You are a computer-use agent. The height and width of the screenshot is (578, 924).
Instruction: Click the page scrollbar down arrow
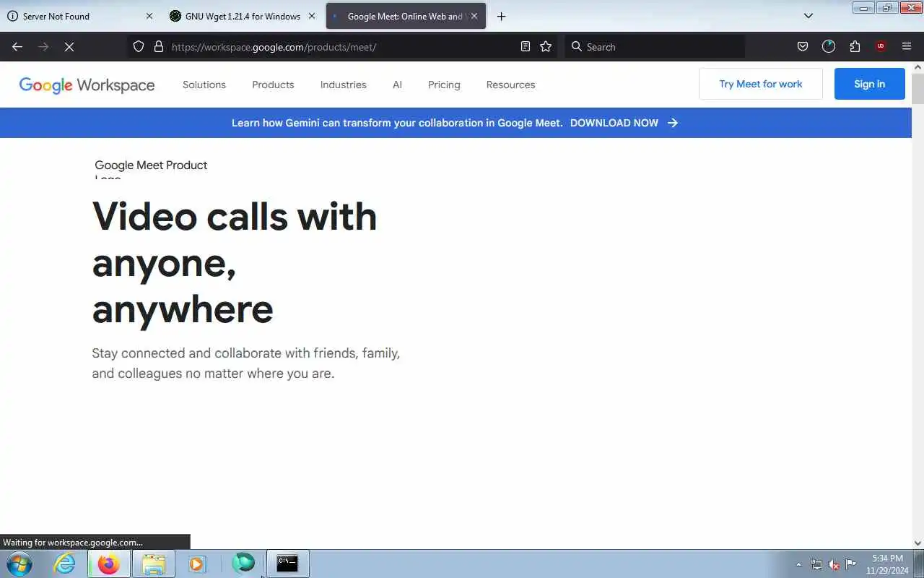[x=918, y=543]
